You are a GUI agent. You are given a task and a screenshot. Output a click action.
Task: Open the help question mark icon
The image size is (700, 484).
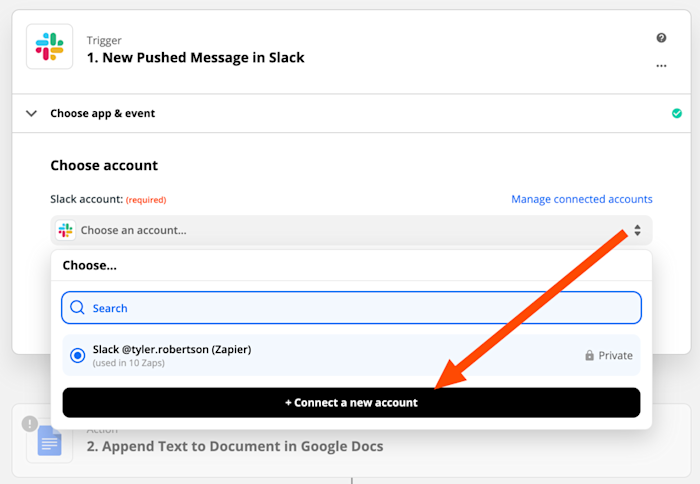point(661,38)
